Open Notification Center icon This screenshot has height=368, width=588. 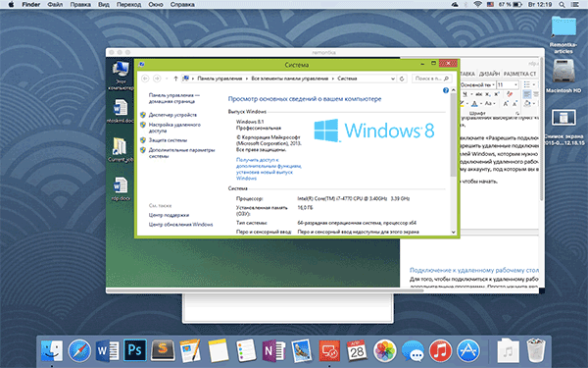pos(575,5)
